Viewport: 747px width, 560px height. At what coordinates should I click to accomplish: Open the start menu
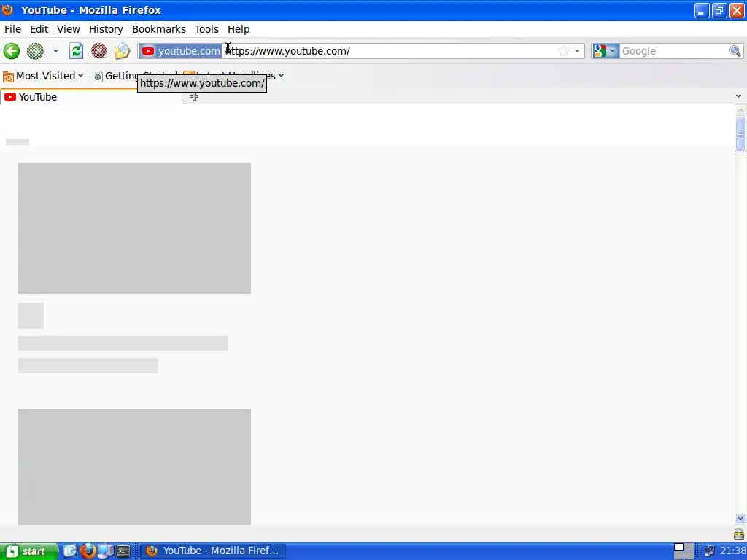click(28, 551)
